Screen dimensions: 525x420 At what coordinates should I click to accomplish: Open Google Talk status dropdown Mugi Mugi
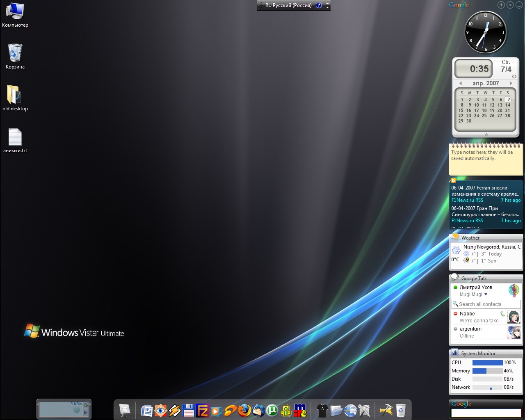tap(473, 294)
